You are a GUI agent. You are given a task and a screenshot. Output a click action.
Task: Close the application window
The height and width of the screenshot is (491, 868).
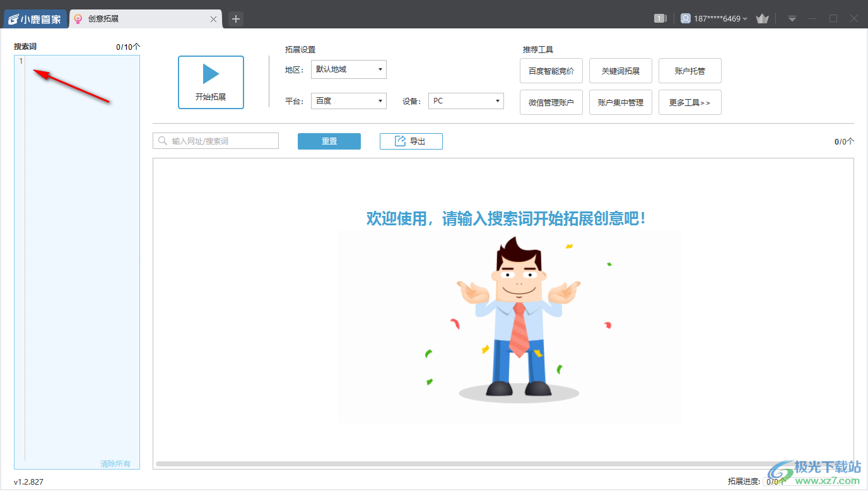[x=854, y=19]
